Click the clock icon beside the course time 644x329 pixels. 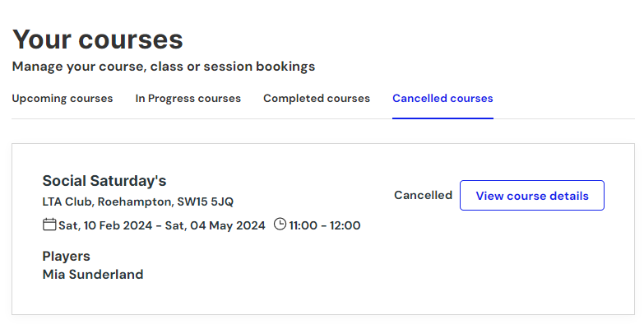coord(280,225)
